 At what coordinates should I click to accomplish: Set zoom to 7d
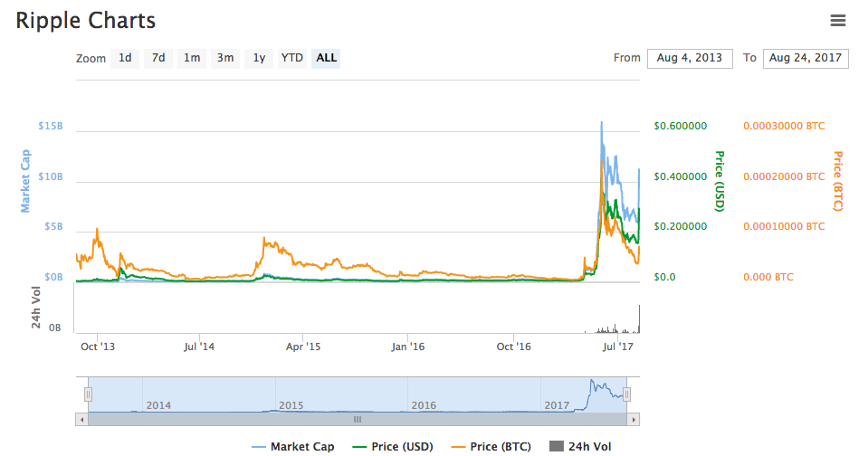coord(158,58)
